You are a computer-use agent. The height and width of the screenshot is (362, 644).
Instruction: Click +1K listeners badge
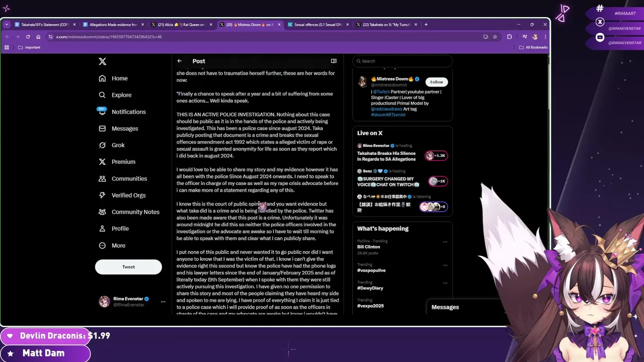(x=438, y=181)
